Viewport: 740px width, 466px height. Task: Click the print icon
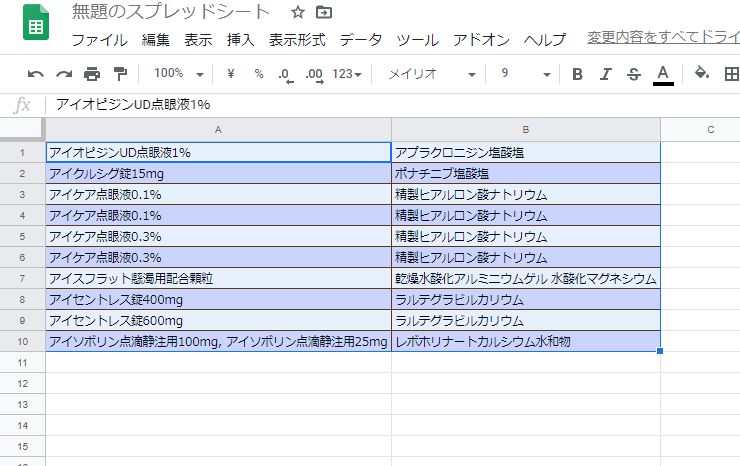pyautogui.click(x=92, y=74)
